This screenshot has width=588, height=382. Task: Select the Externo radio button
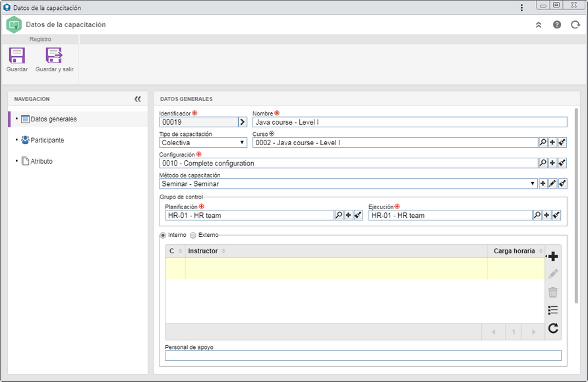pos(192,236)
